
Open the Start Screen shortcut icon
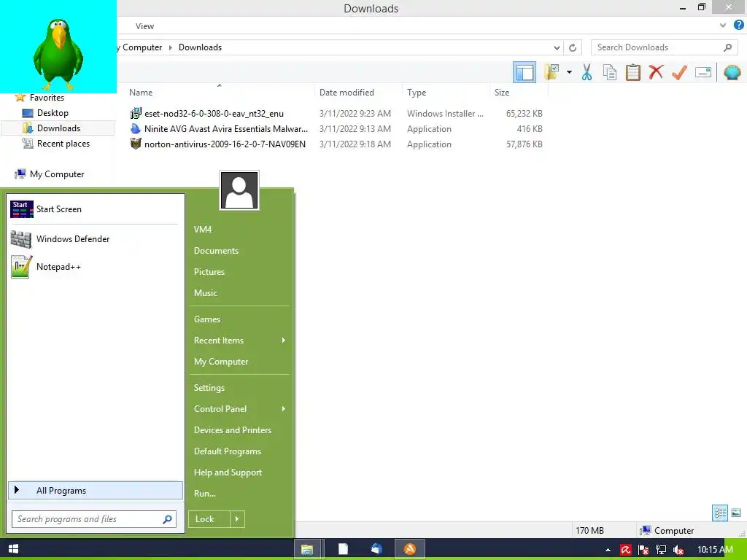pos(22,209)
